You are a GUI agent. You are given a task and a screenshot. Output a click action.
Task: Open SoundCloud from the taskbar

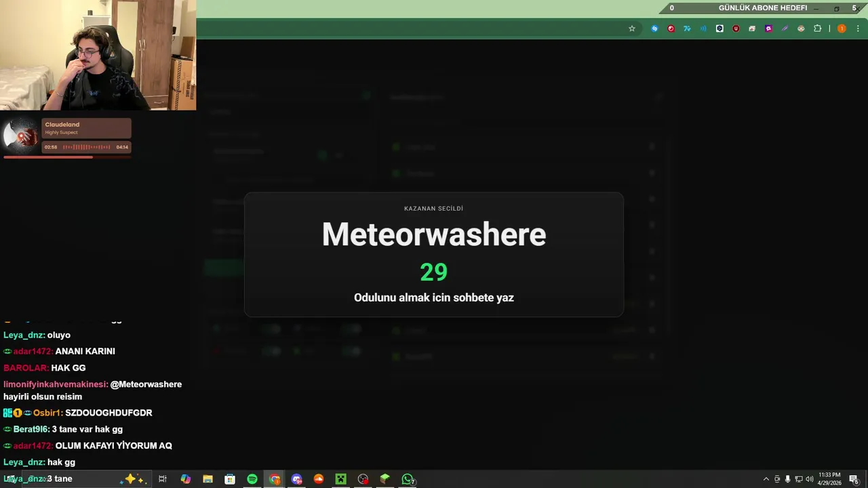coord(319,479)
